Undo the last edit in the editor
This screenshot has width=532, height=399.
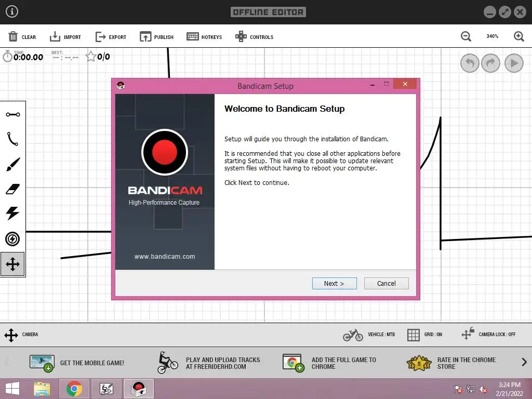470,63
